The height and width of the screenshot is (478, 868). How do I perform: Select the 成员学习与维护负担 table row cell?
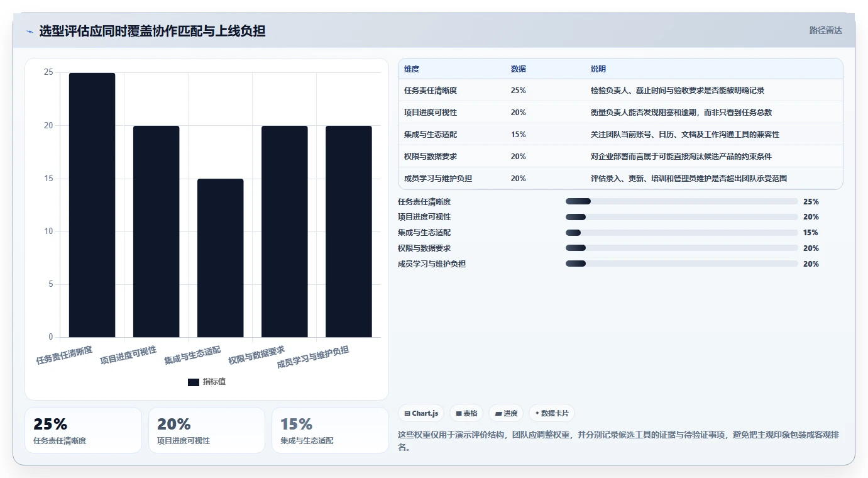point(438,179)
